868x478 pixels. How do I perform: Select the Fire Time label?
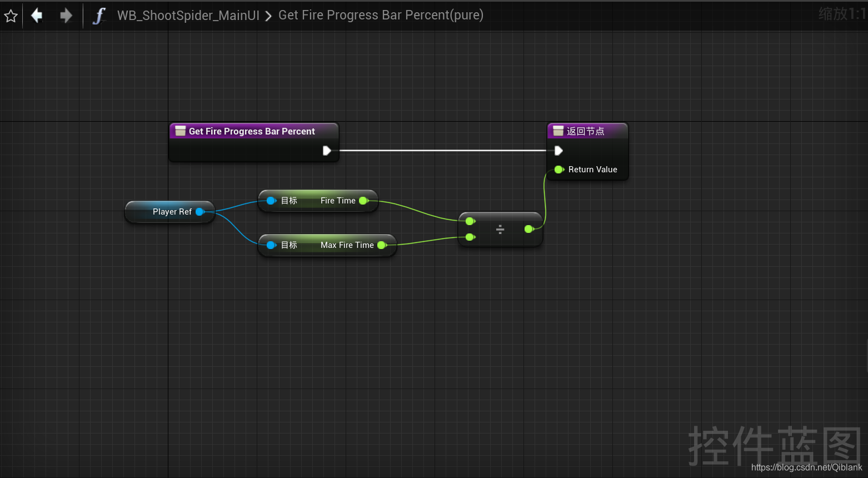pos(338,201)
